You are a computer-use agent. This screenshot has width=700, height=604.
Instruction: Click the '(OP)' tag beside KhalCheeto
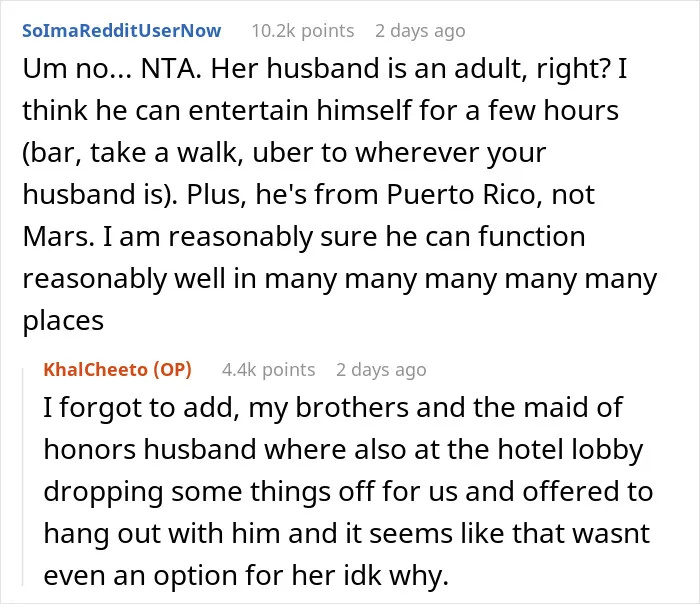pyautogui.click(x=172, y=370)
